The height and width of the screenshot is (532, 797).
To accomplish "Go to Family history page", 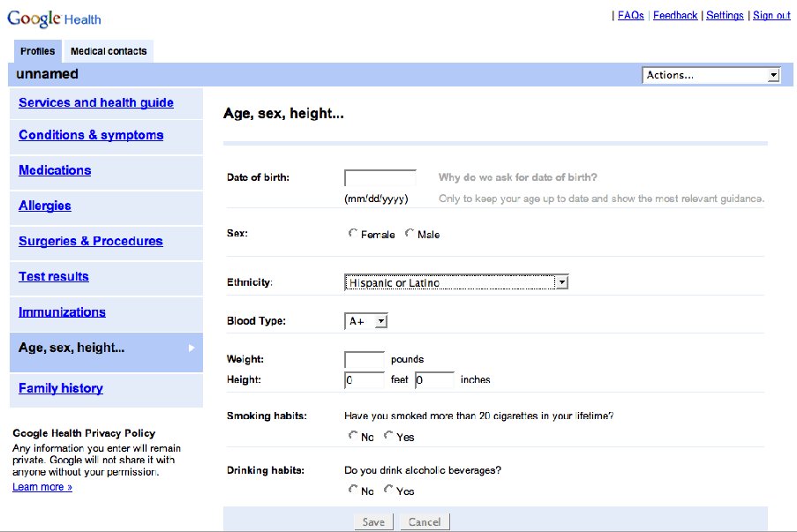I will 61,388.
